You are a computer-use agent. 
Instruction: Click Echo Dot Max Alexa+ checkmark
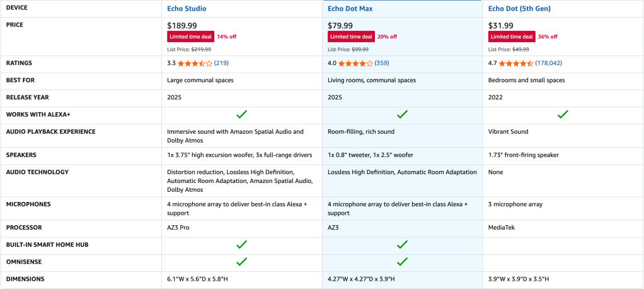[x=402, y=115]
